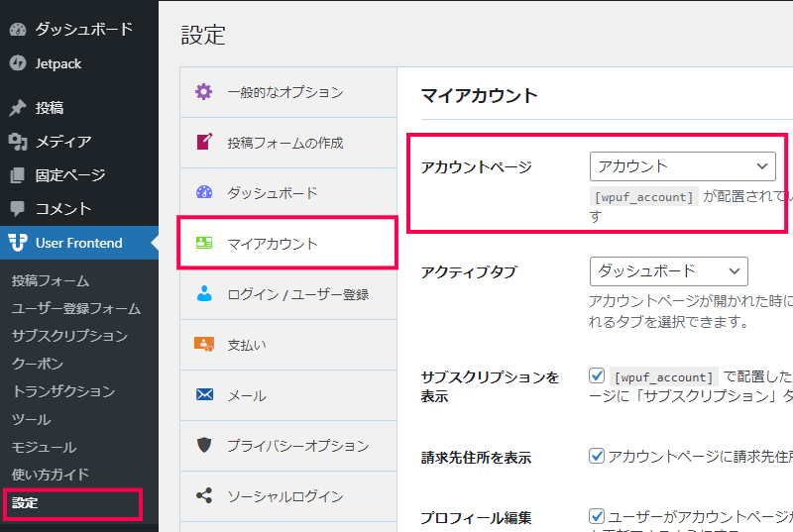Click the 投稿 pushpin icon
This screenshot has height=532, width=793.
click(18, 108)
